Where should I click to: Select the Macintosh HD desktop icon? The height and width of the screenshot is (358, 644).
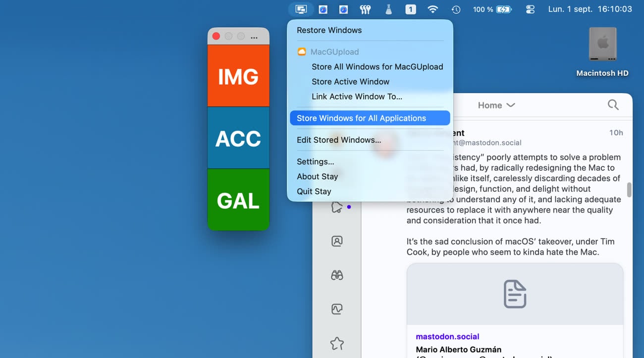[602, 52]
